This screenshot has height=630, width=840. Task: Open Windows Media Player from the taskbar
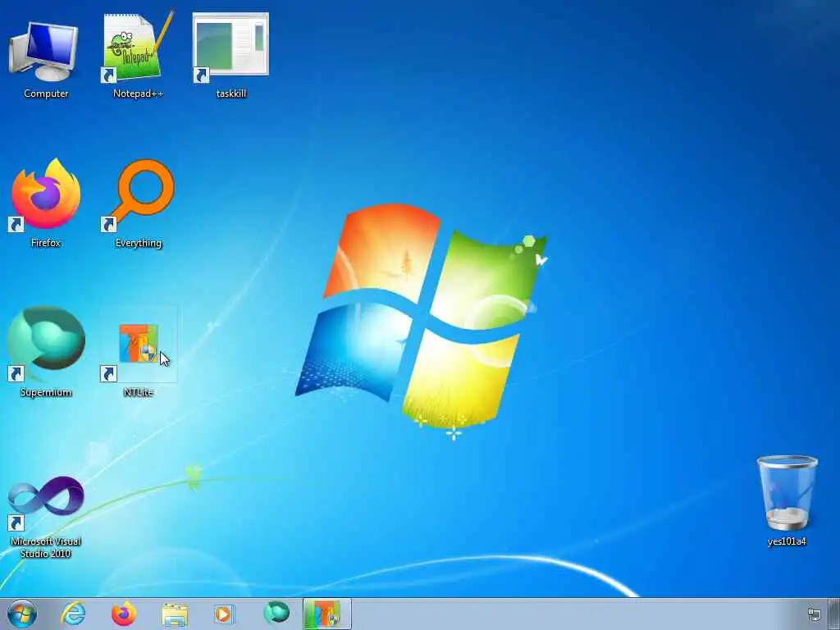pyautogui.click(x=224, y=614)
